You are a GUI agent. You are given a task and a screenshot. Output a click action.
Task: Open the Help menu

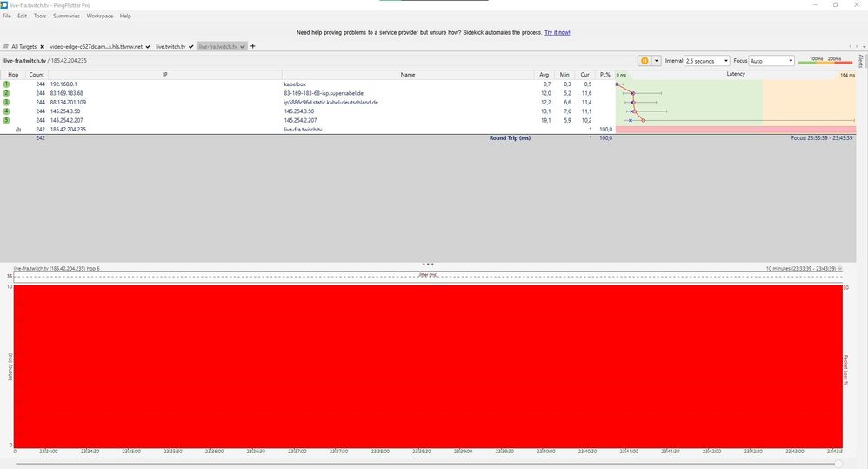tap(125, 16)
